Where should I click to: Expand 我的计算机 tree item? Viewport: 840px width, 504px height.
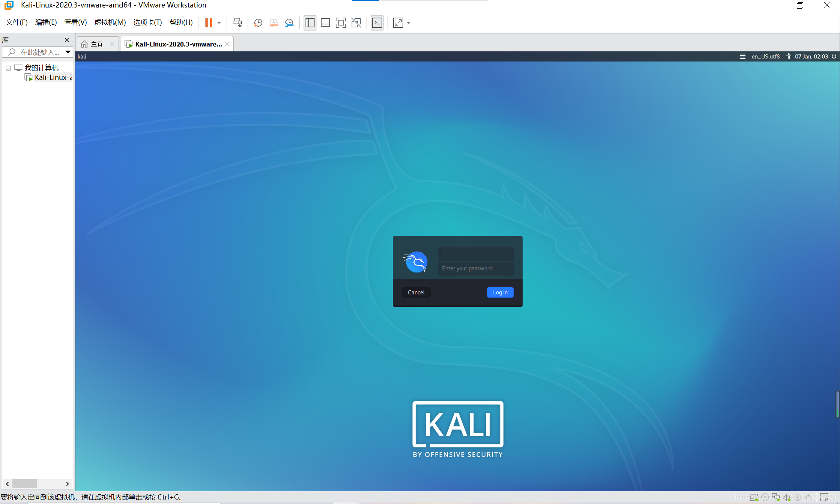(x=7, y=67)
